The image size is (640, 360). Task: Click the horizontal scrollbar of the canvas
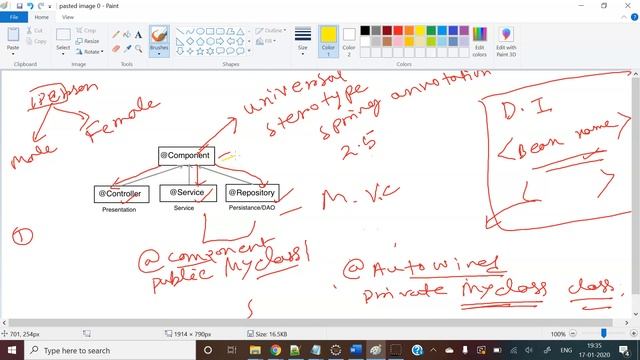coord(310,322)
